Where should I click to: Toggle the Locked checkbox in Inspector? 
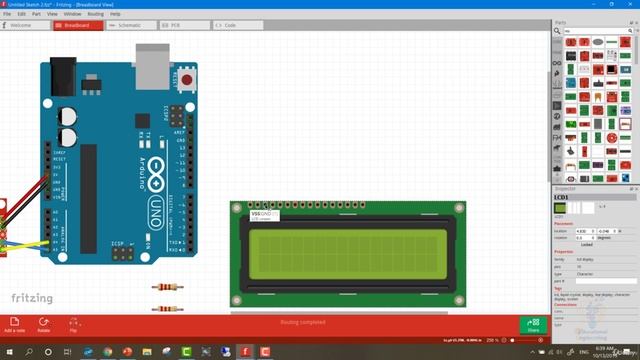[x=586, y=244]
